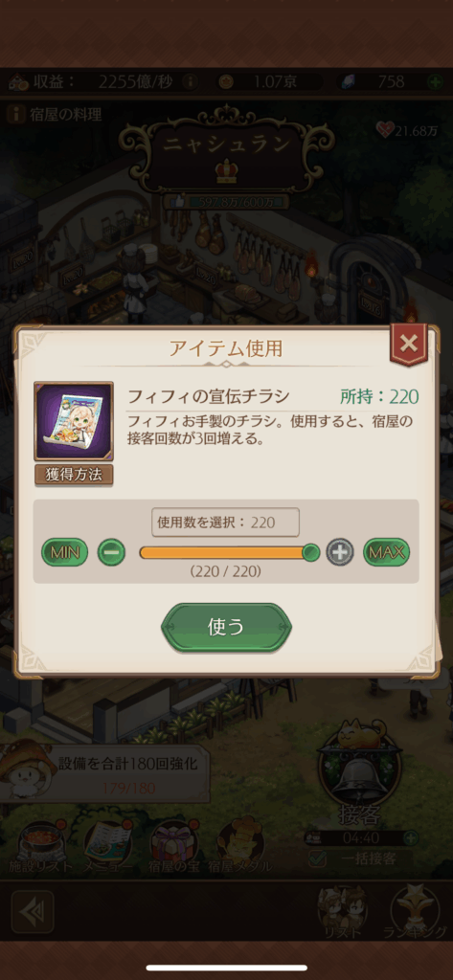Select the 使用数を選択 quantity field

(225, 523)
